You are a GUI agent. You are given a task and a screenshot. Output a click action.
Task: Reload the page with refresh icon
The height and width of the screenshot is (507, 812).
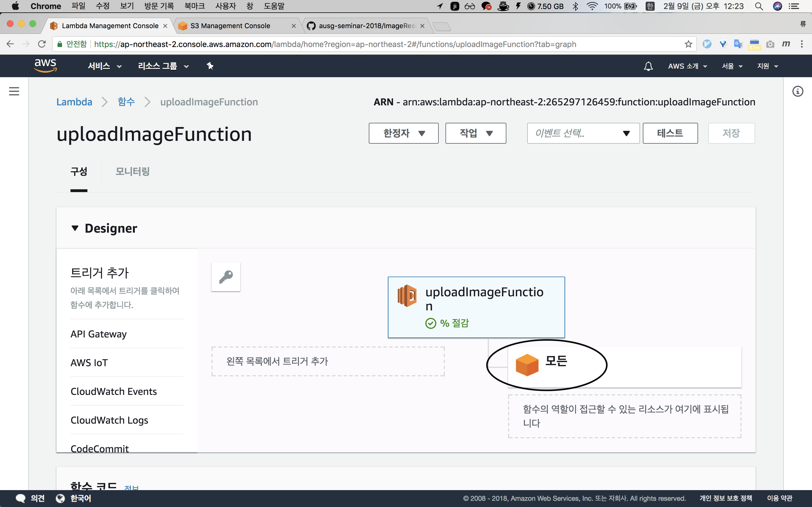(x=42, y=44)
